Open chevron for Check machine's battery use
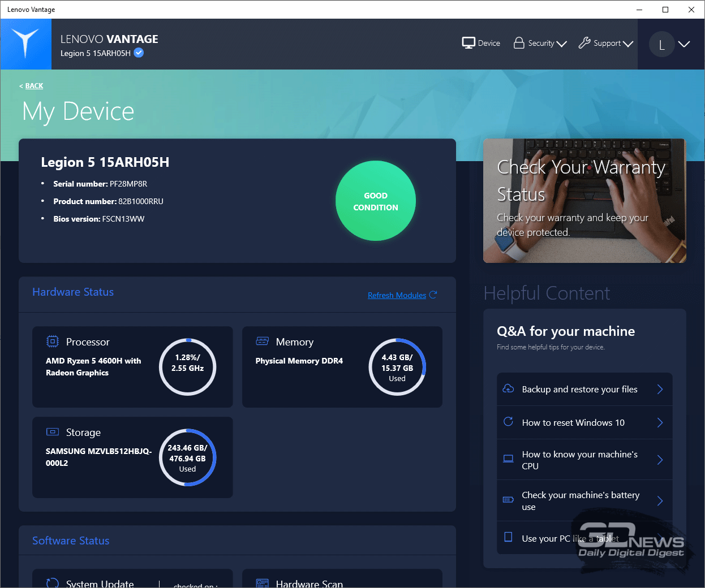The image size is (705, 588). click(660, 500)
